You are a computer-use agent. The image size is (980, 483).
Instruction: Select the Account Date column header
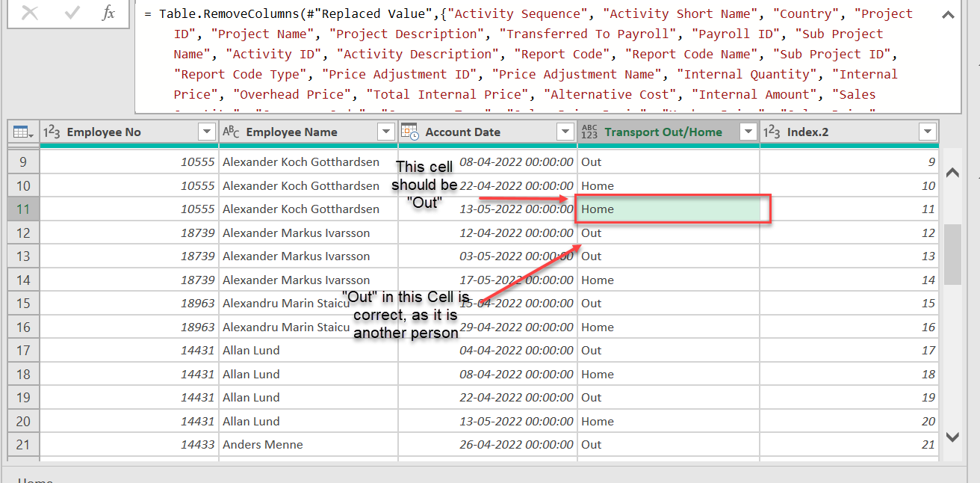point(488,132)
